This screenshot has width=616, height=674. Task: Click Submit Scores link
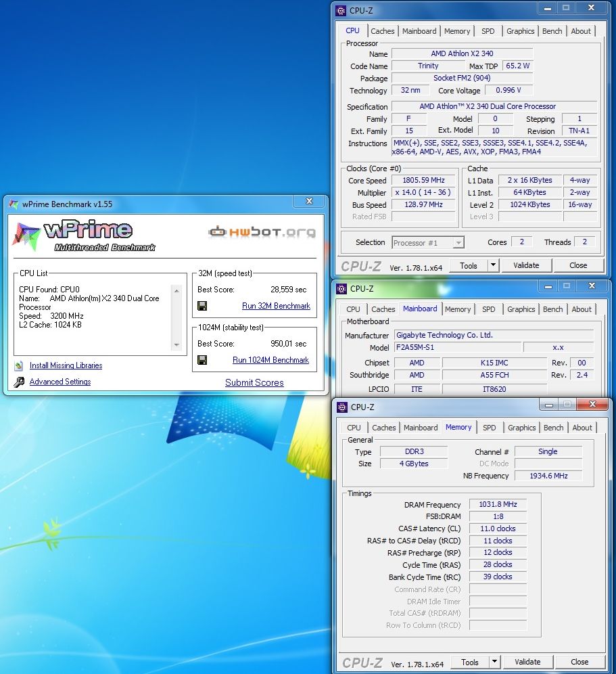point(254,382)
